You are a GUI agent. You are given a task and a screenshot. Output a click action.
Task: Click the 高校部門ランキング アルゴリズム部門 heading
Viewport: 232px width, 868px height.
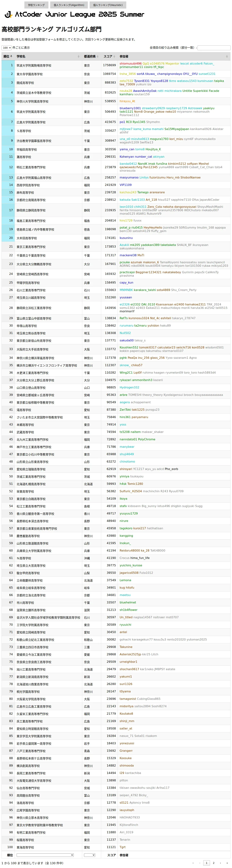click(51, 29)
